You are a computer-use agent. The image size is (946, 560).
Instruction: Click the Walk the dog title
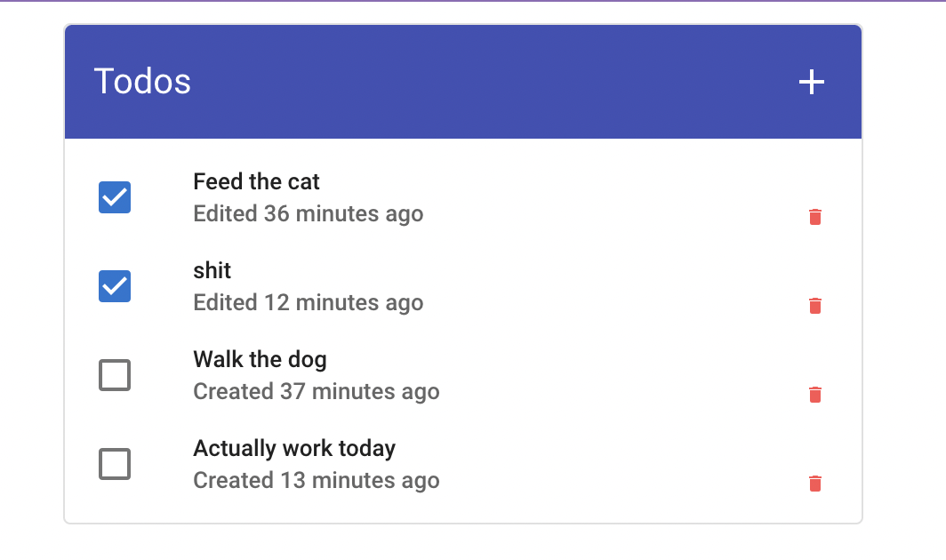(x=260, y=360)
